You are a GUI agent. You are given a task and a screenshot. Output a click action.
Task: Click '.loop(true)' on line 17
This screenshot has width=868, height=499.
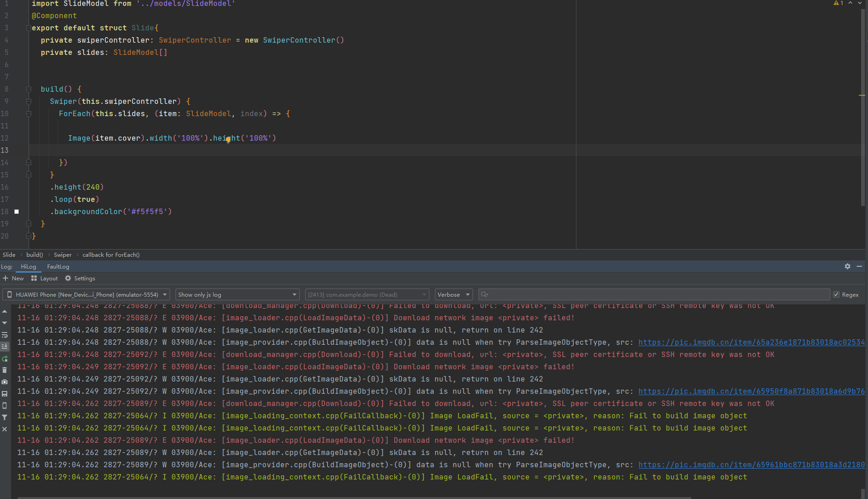coord(75,199)
